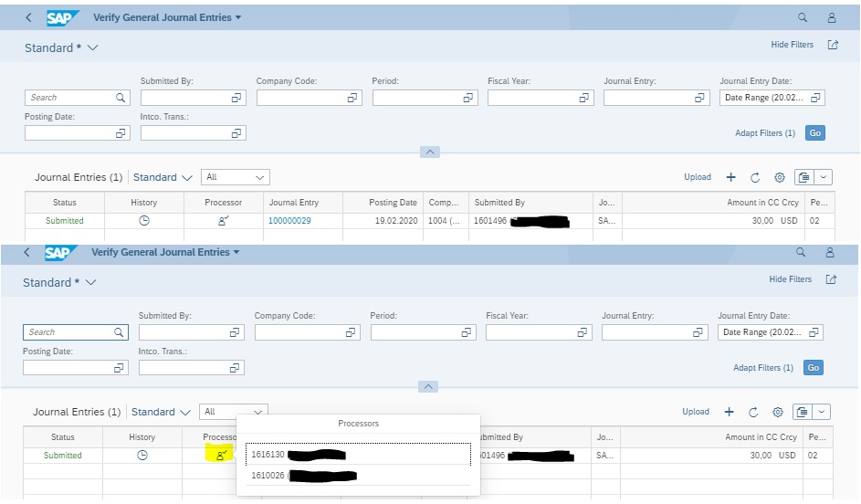
Task: Click refresh icon in lower window table toolbar
Action: [753, 412]
